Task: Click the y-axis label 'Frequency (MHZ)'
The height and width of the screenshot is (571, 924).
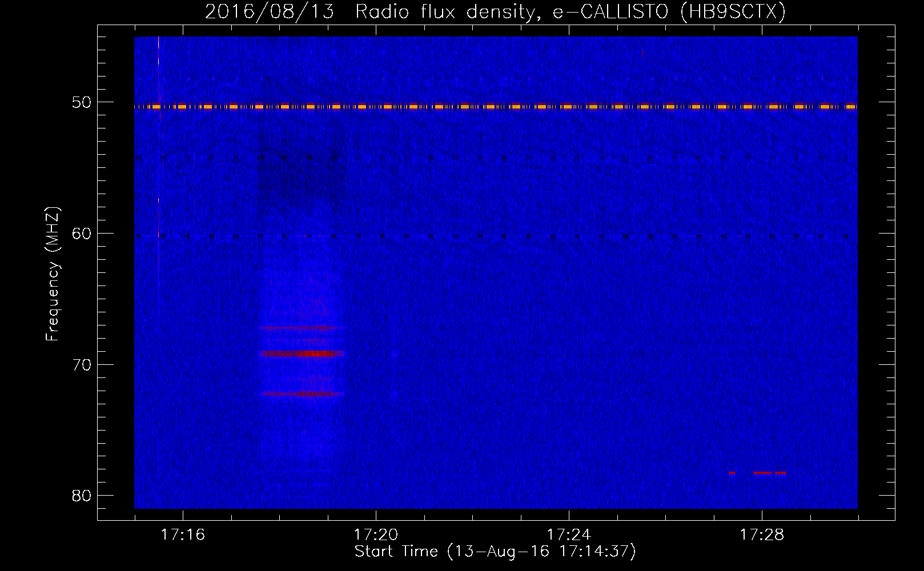Action: tap(53, 274)
